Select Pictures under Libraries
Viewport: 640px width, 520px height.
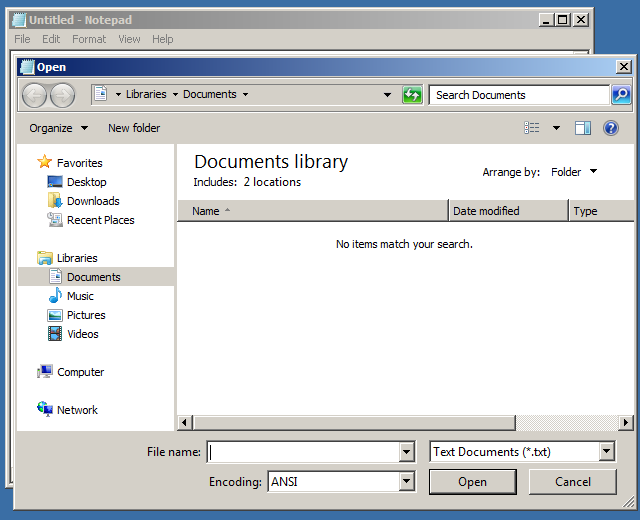click(x=86, y=315)
